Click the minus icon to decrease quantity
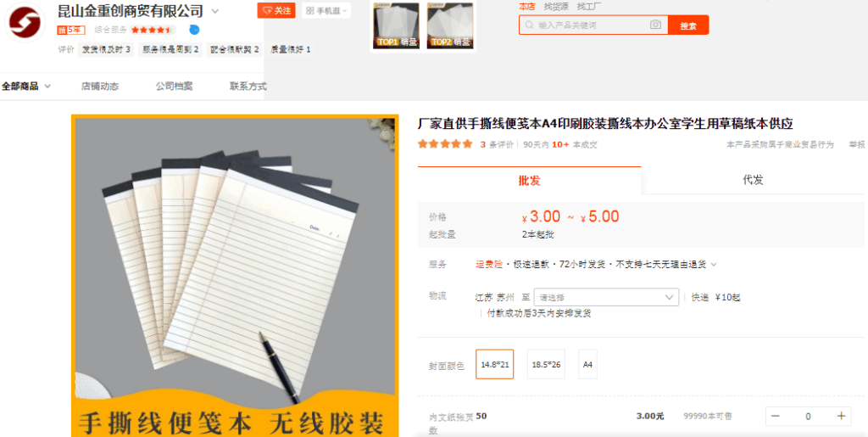Screen dimensions: 868x437 tap(776, 416)
